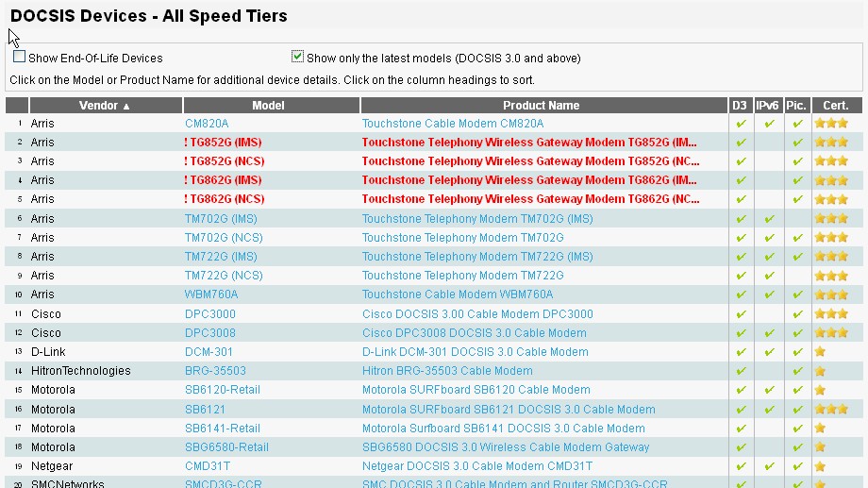This screenshot has width=868, height=488.
Task: Click the single star in SB6141-Retail row
Action: coord(821,429)
